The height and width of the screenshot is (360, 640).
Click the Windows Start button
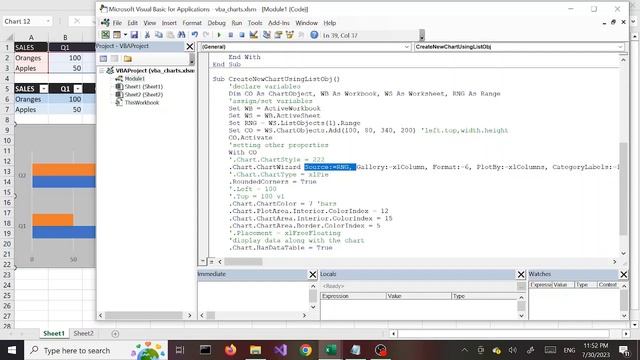[12, 350]
